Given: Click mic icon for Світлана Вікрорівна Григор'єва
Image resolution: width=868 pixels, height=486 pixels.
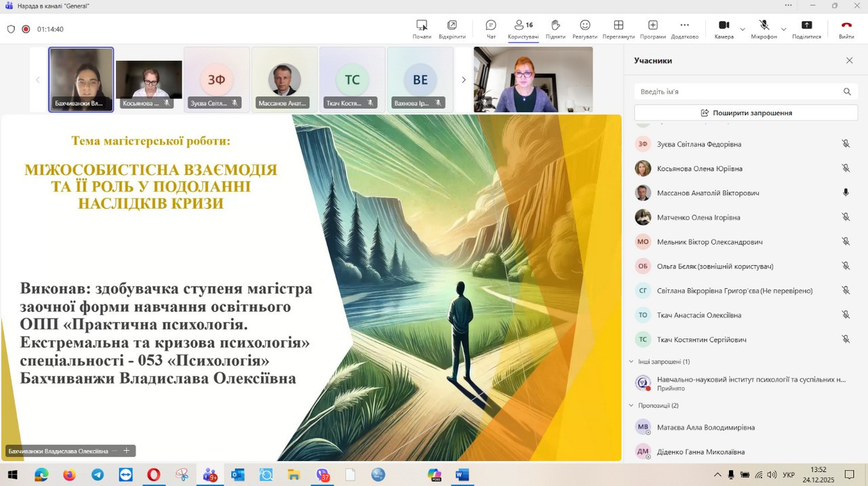Looking at the screenshot, I should click(846, 290).
